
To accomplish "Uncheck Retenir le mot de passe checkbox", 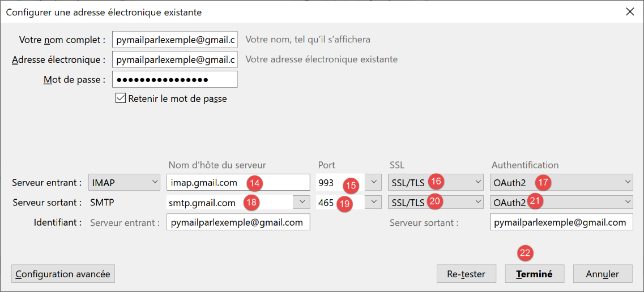I will coord(120,98).
